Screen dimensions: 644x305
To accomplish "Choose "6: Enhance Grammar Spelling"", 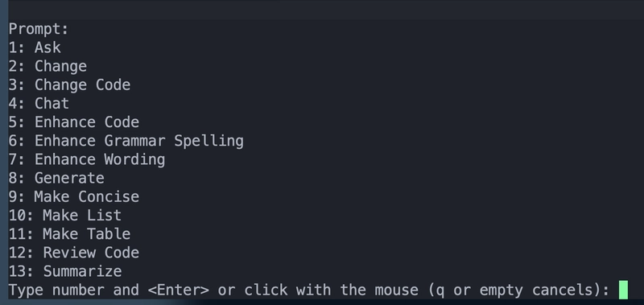I will pyautogui.click(x=126, y=141).
